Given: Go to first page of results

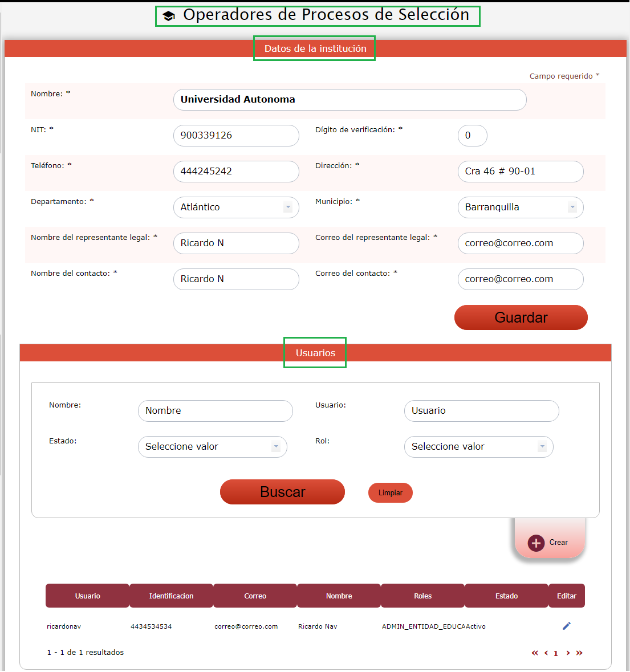Looking at the screenshot, I should 535,653.
